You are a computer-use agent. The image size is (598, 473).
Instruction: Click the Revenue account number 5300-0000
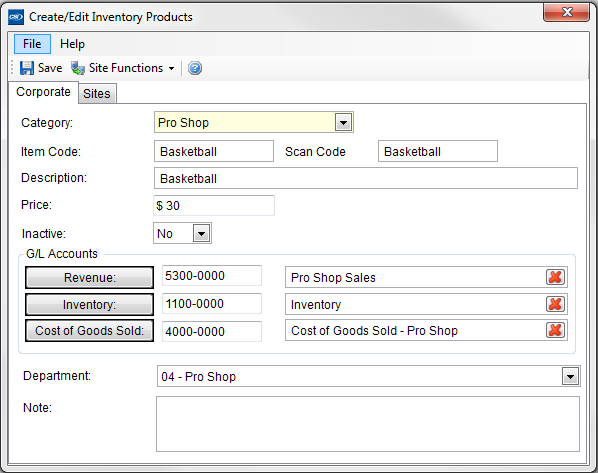pyautogui.click(x=212, y=276)
